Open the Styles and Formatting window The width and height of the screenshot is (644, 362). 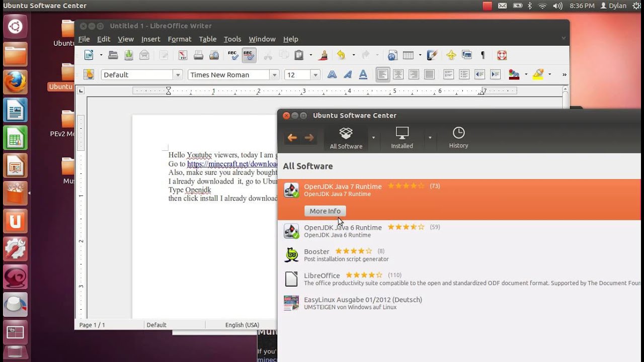point(89,74)
